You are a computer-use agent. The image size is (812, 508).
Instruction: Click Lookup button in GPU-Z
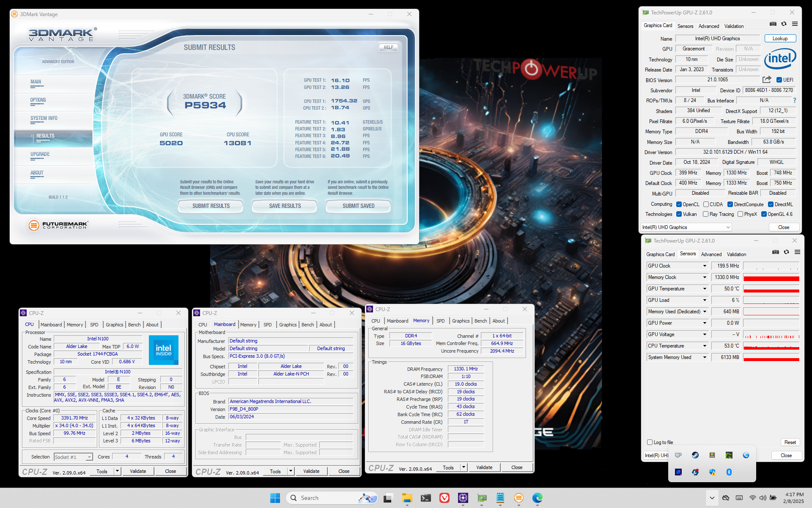coord(780,39)
